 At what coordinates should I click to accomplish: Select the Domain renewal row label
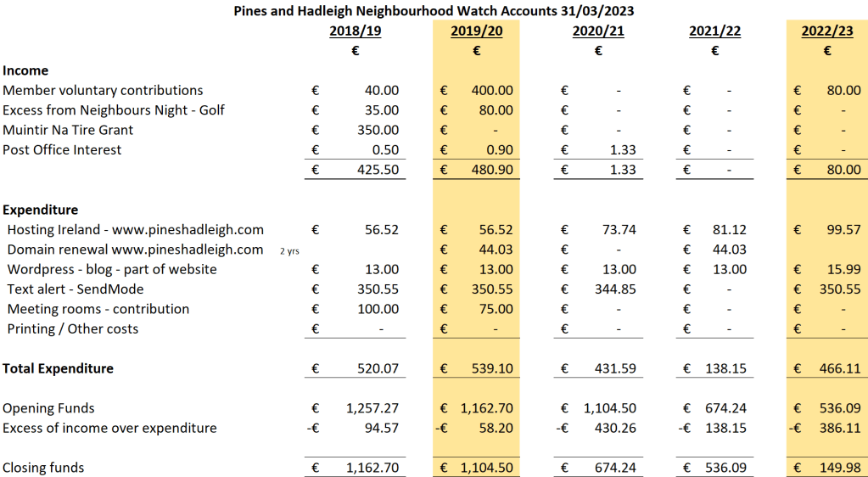[x=135, y=250]
